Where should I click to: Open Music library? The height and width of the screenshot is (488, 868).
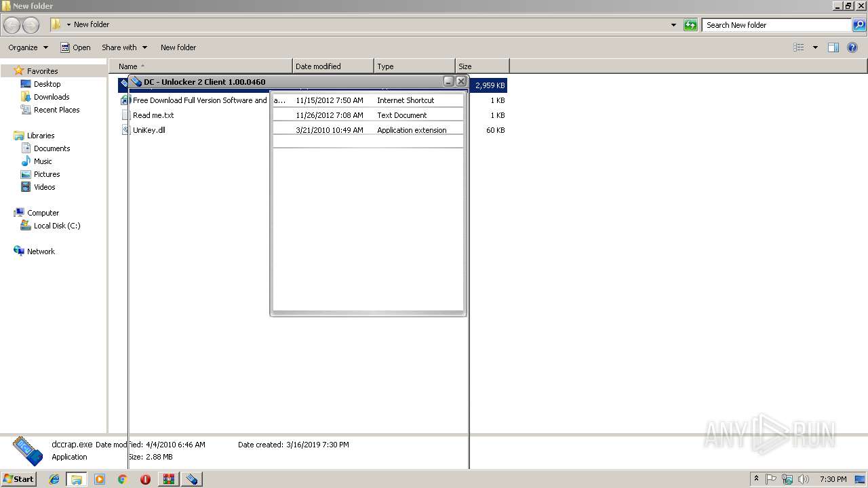tap(43, 161)
